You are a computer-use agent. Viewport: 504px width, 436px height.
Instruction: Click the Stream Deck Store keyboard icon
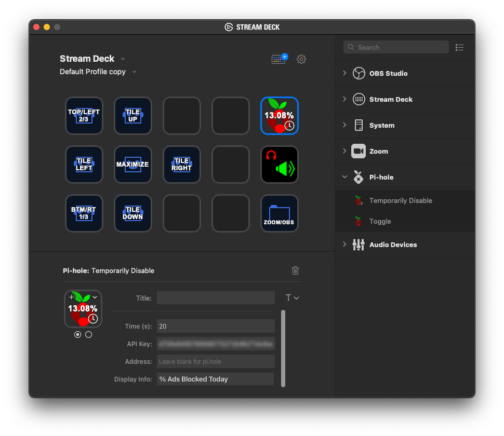280,59
